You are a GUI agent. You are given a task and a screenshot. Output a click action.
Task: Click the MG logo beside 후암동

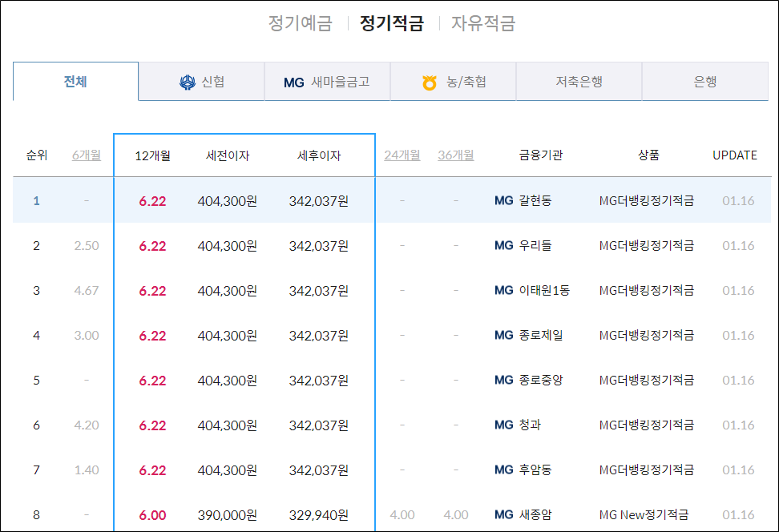(504, 470)
